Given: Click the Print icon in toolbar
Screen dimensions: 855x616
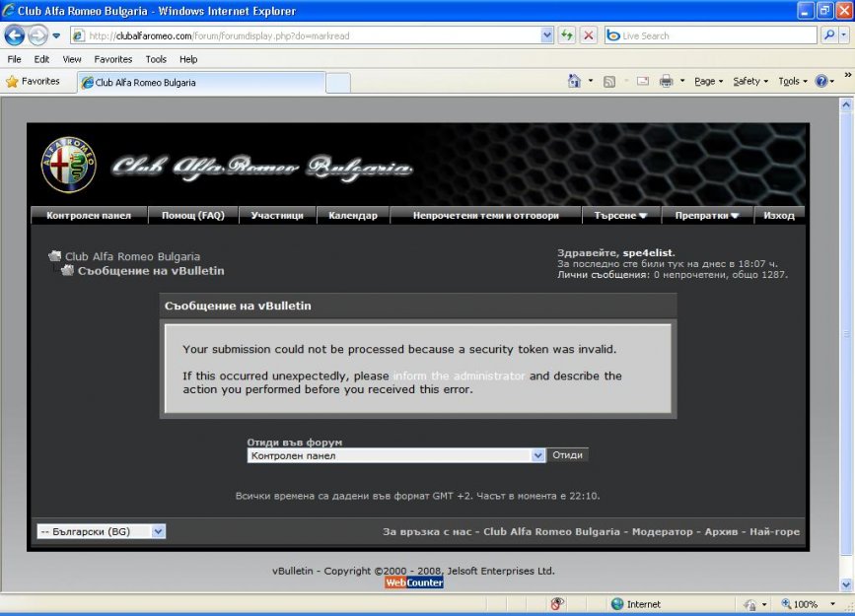Looking at the screenshot, I should pos(666,82).
